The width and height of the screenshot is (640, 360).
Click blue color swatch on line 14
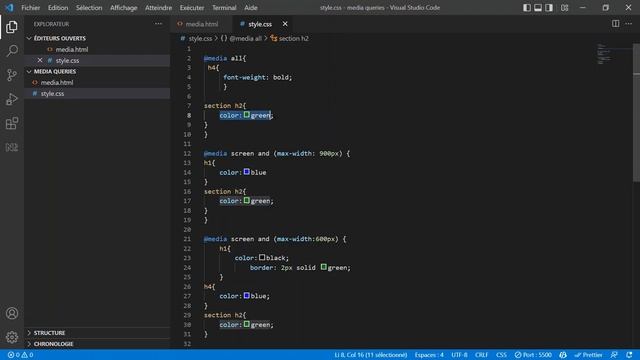click(x=247, y=172)
